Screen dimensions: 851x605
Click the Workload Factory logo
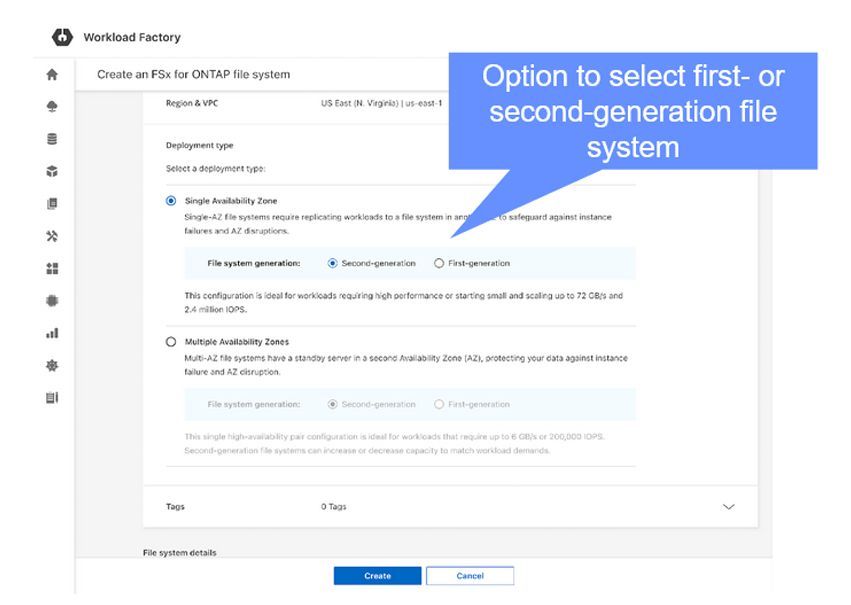pyautogui.click(x=59, y=38)
